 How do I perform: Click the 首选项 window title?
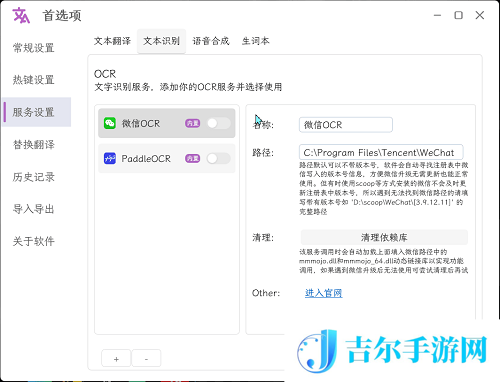coord(62,16)
